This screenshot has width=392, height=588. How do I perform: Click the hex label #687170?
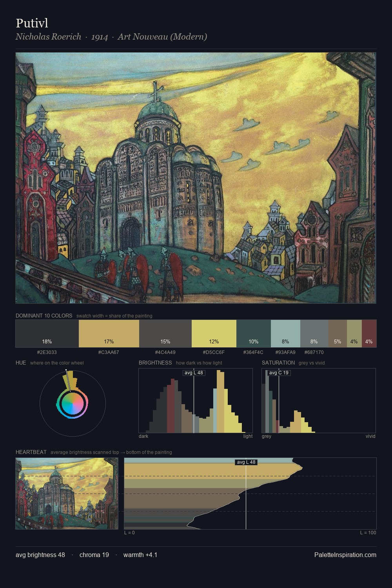tap(314, 352)
